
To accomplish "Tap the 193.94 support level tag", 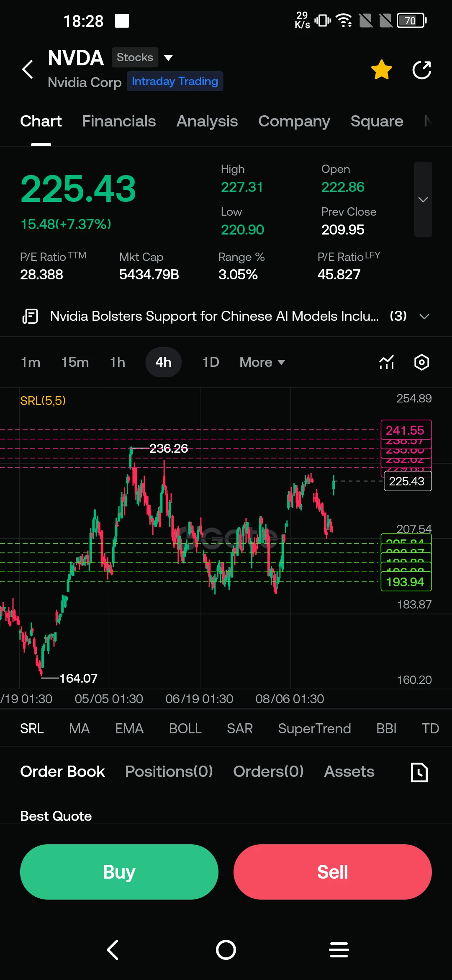I will (x=406, y=582).
